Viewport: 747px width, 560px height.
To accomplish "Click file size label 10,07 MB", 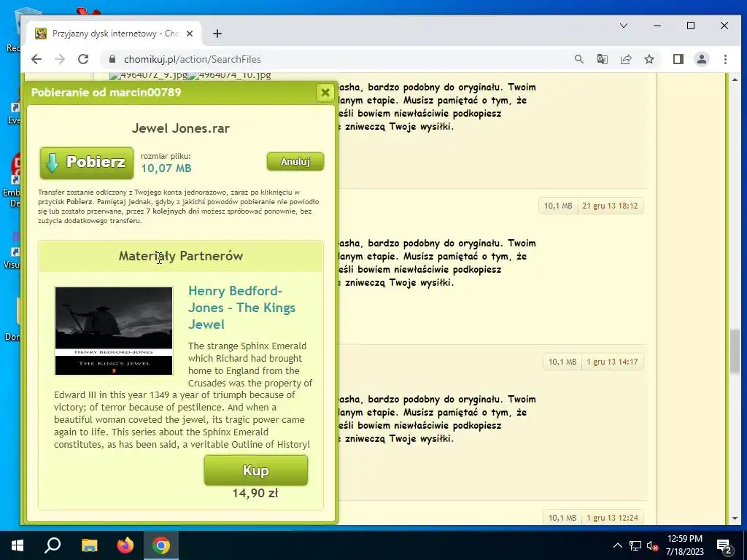I will [166, 168].
